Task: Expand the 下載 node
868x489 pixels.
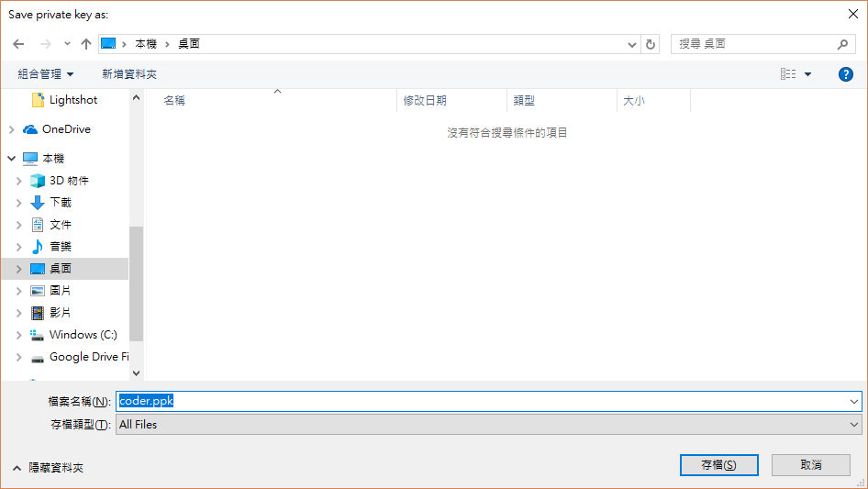Action: pos(19,203)
